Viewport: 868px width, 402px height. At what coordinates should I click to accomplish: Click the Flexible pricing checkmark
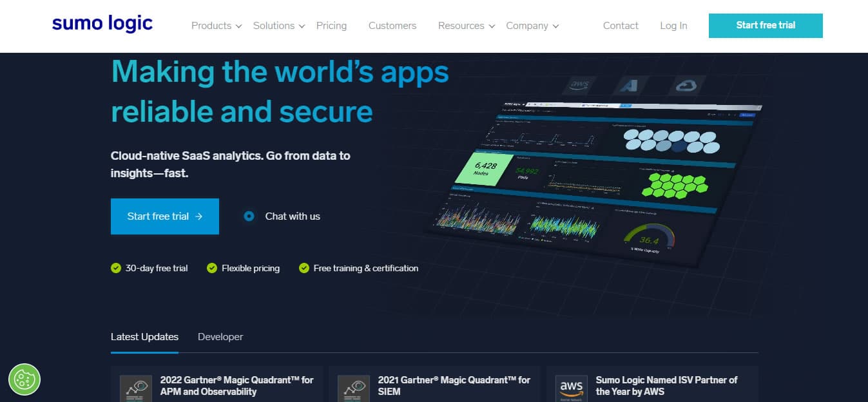pos(212,268)
